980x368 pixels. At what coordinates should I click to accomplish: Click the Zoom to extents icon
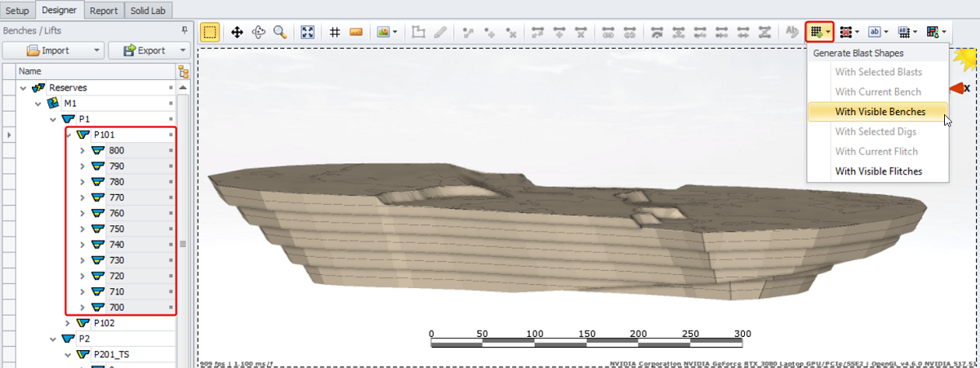[x=308, y=32]
